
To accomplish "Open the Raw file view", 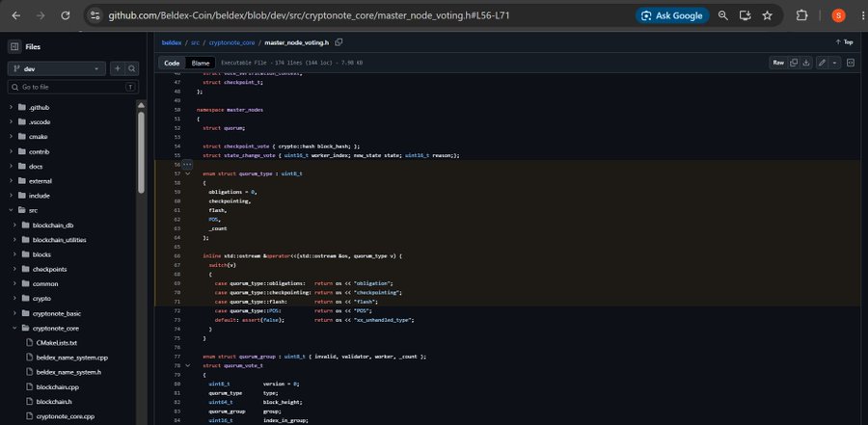I will coord(778,63).
